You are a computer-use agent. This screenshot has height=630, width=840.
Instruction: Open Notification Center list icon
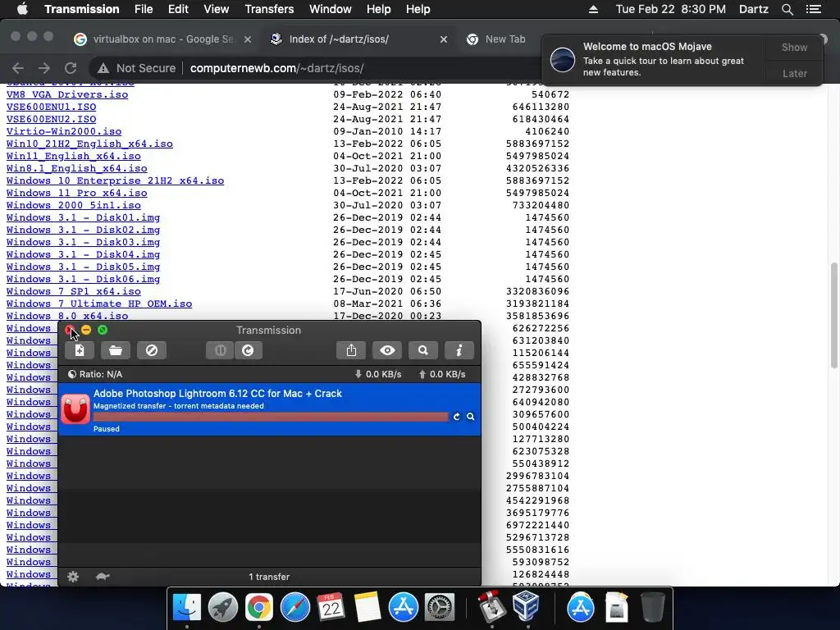[814, 9]
